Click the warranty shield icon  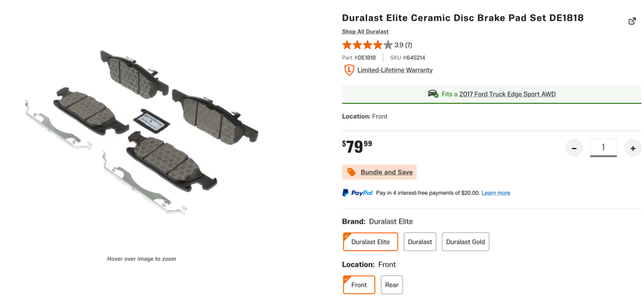coord(349,70)
